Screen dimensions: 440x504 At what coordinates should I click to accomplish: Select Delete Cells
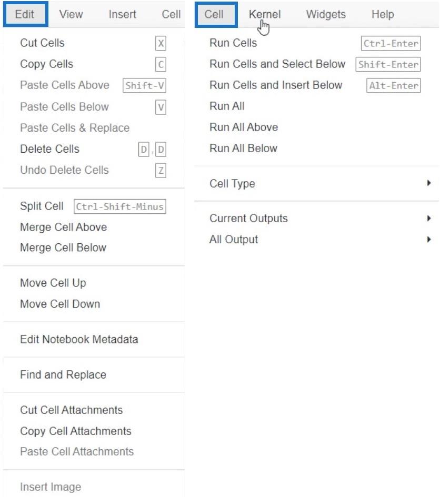94,149
